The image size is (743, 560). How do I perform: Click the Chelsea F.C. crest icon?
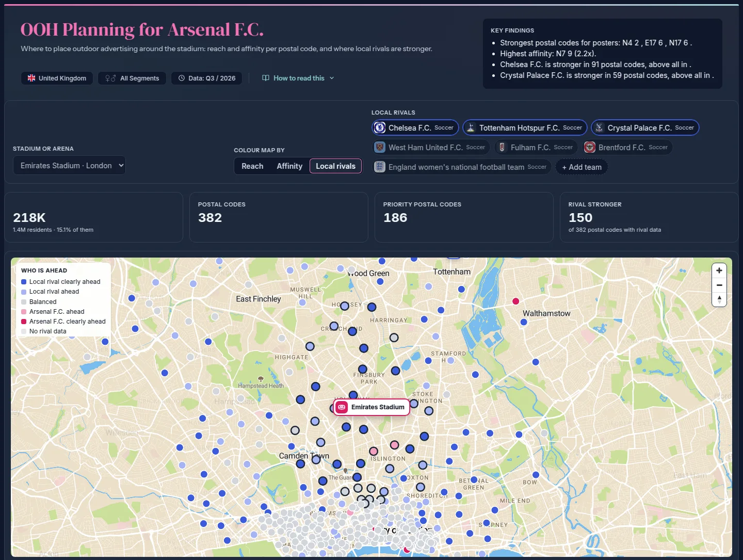pos(380,127)
